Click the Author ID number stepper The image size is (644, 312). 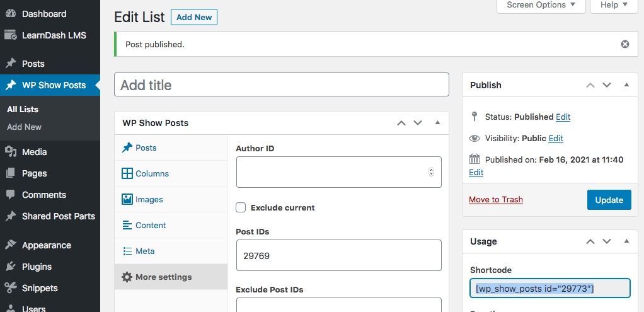[431, 172]
